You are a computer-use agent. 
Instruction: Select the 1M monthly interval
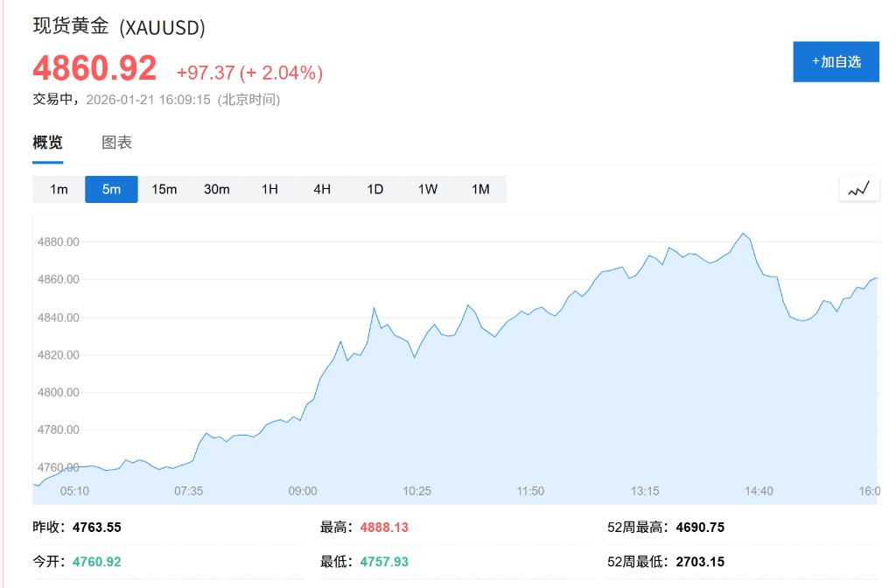click(x=480, y=189)
